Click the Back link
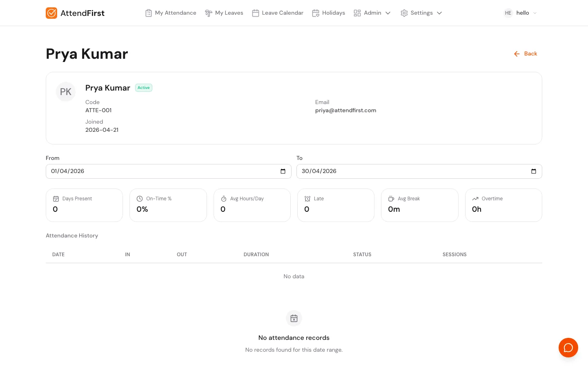Image resolution: width=588 pixels, height=377 pixels. pyautogui.click(x=530, y=53)
